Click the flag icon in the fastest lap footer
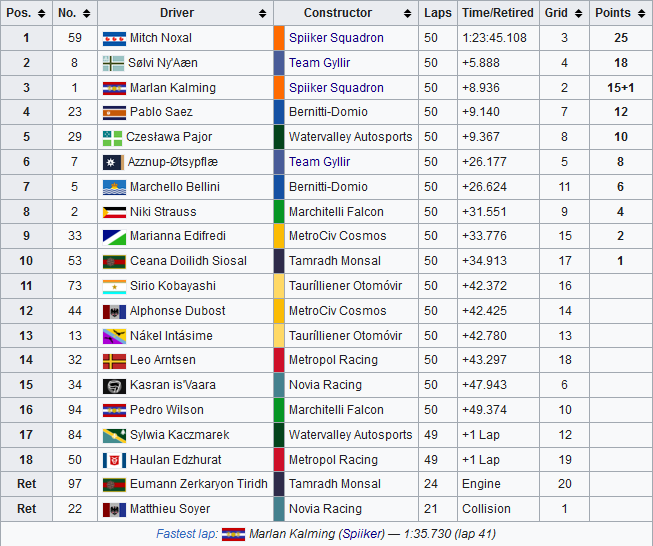This screenshot has height=546, width=653. click(233, 534)
